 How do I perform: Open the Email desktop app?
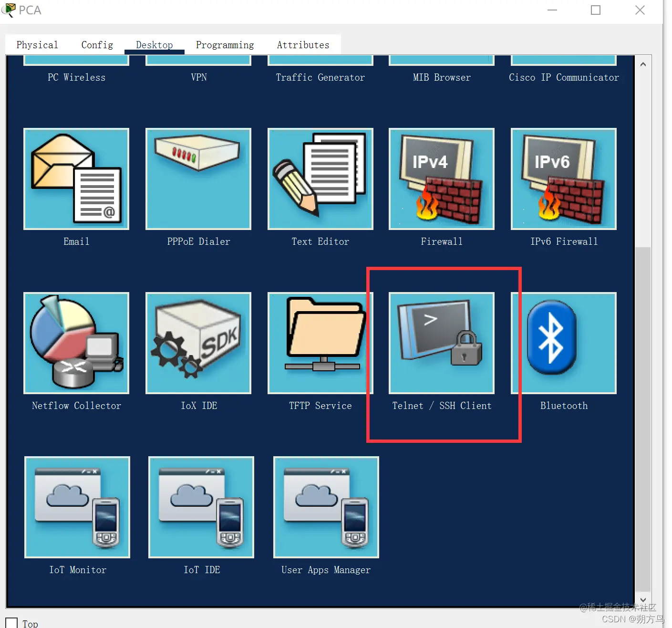click(x=76, y=179)
